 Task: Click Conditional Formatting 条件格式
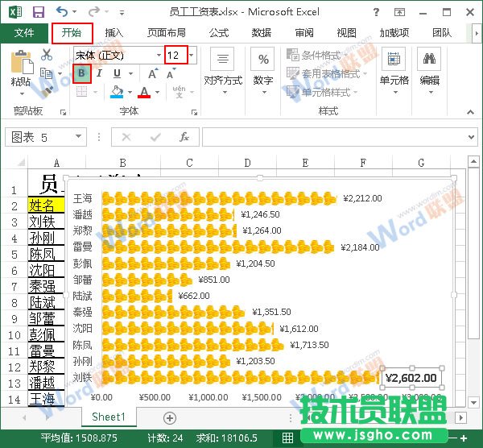[318, 55]
